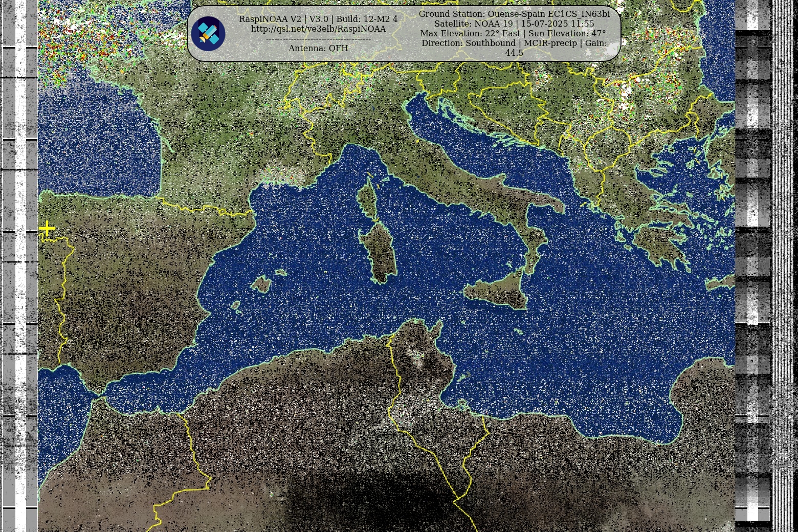Viewport: 798px width, 532px height.
Task: Click the gain value '44.5'
Action: (514, 53)
